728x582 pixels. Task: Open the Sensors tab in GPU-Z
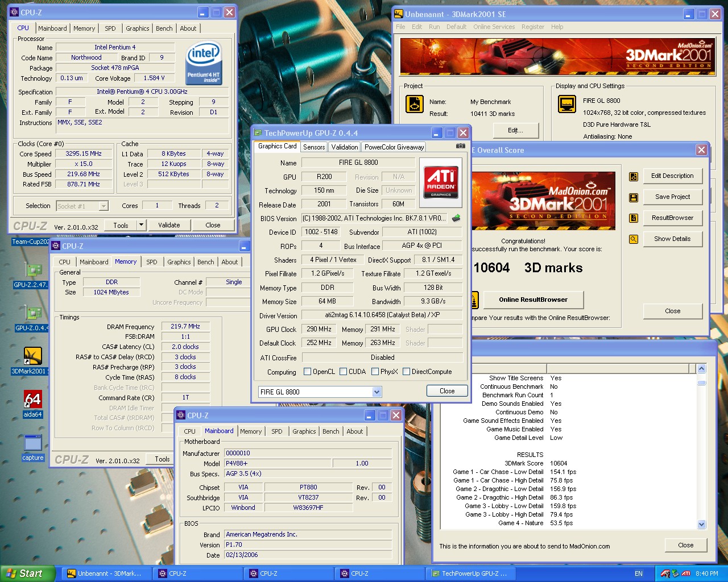(x=314, y=147)
